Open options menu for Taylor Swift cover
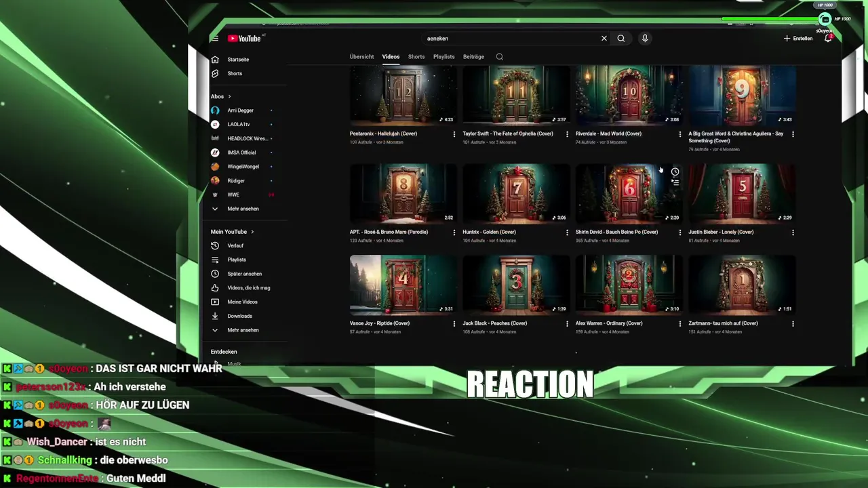The width and height of the screenshot is (868, 488). tap(567, 134)
